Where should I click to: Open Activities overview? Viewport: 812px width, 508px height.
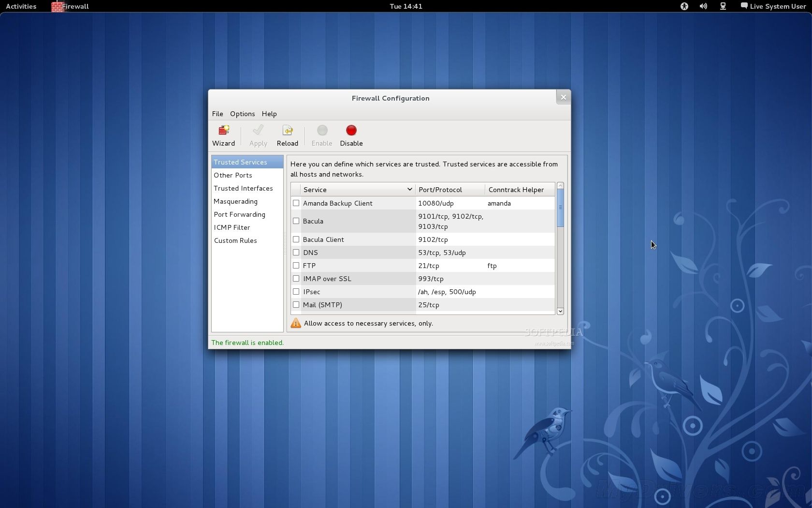tap(21, 6)
